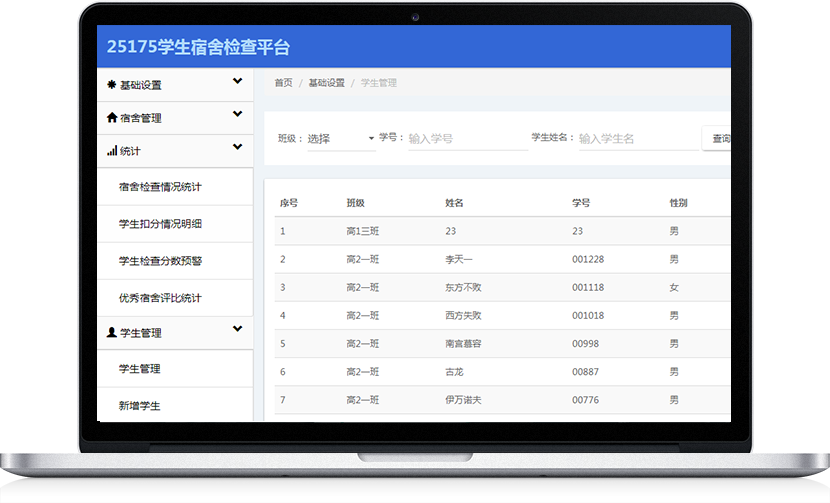Click the 输入学生名 text field

pyautogui.click(x=637, y=139)
